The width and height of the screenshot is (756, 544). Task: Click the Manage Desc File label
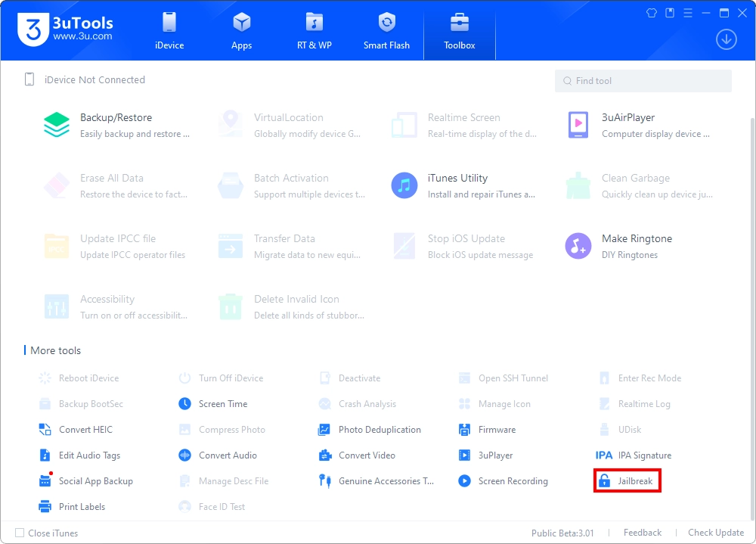234,480
